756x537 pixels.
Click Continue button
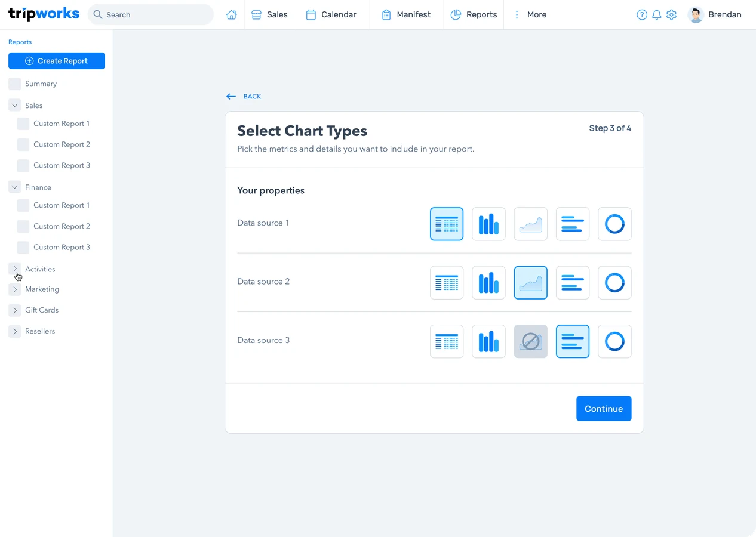[x=604, y=409]
